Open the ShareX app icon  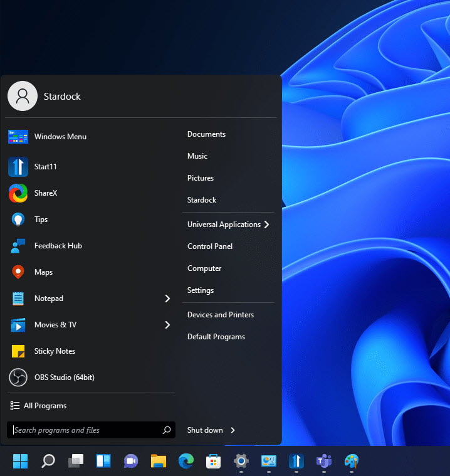[18, 193]
